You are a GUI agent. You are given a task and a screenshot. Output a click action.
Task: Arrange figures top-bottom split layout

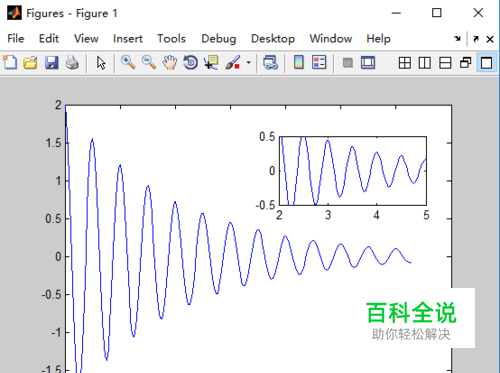coord(445,63)
